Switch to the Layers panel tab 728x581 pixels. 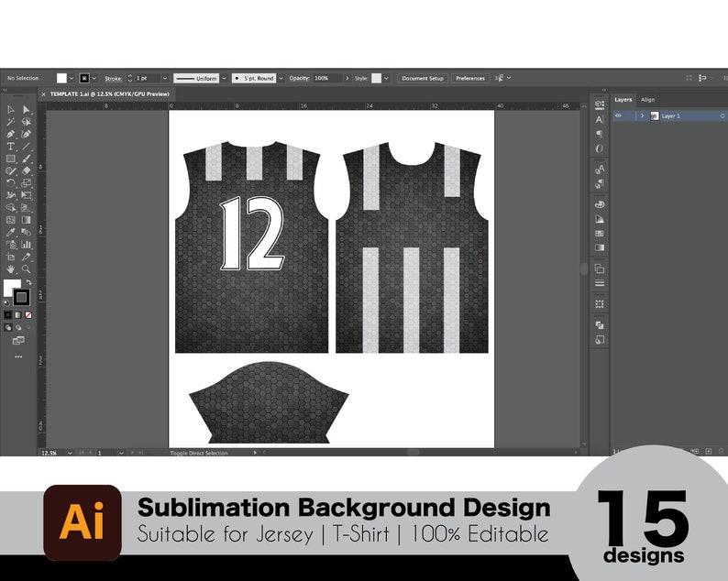623,100
